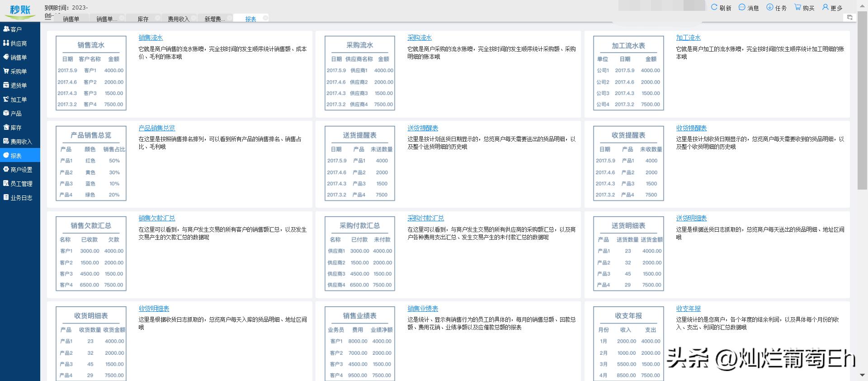The height and width of the screenshot is (381, 868).
Task: Open the 产品销售总览 report link
Action: [x=157, y=129]
